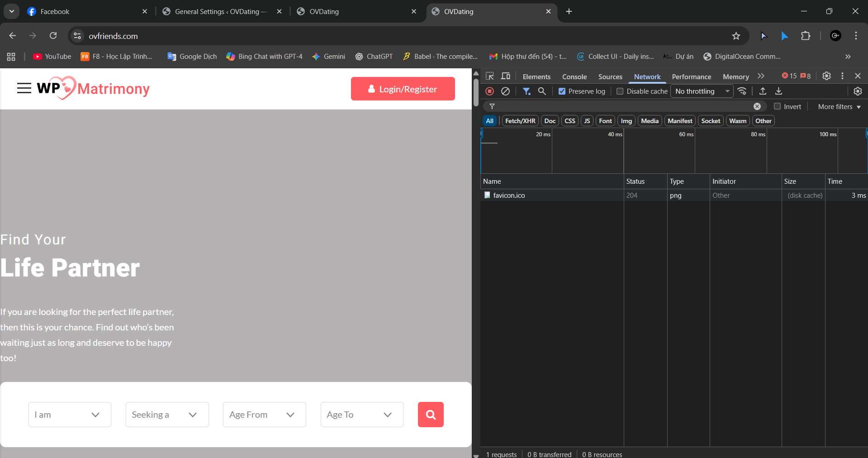Check the Invert filter checkbox
Viewport: 868px width, 458px height.
[777, 106]
